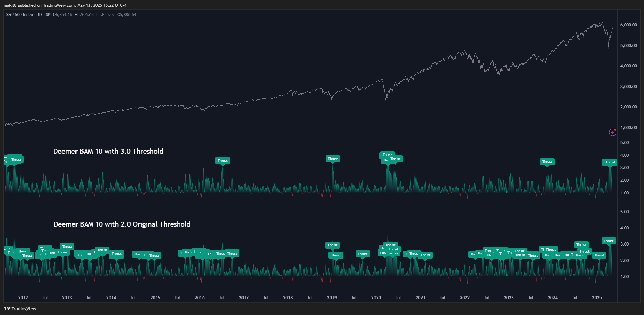Click the 4.00 label in 3.0 Threshold pane
The image size is (644, 315).
(x=624, y=155)
